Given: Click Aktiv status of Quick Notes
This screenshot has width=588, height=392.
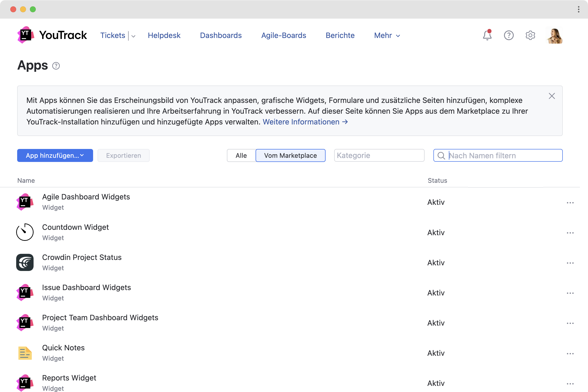Looking at the screenshot, I should (x=436, y=353).
